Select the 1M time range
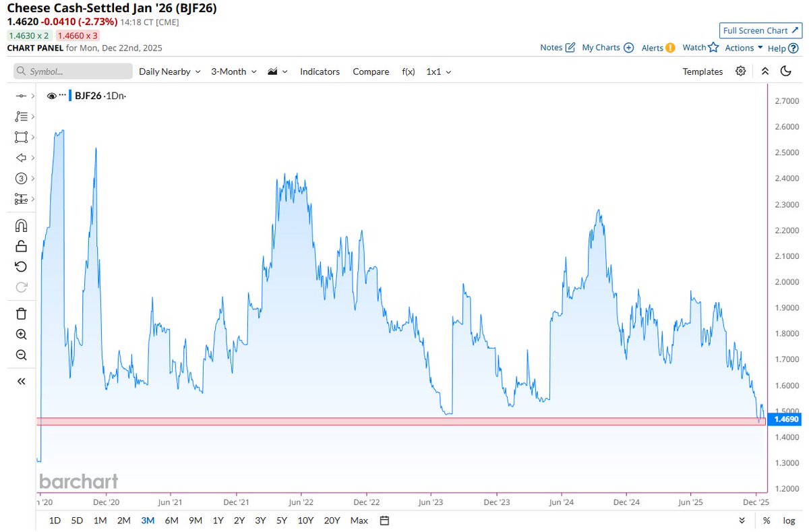 pyautogui.click(x=100, y=521)
